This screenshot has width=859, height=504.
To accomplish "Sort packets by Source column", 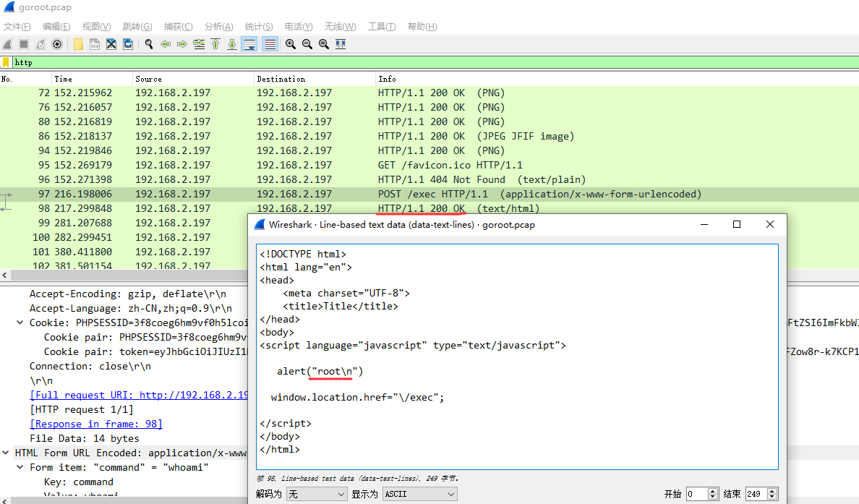I will [193, 79].
